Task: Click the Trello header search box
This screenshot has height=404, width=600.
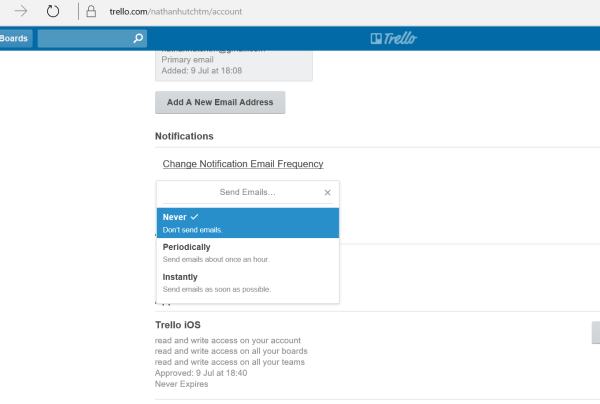Action: 85,39
